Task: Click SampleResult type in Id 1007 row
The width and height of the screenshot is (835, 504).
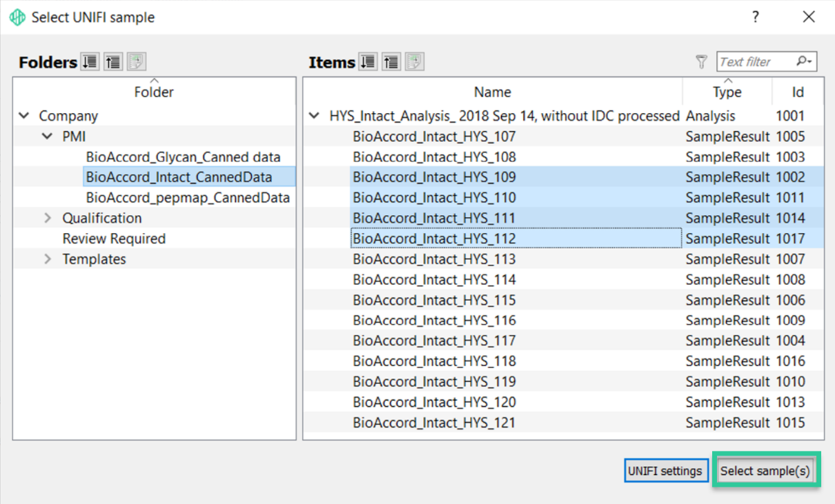Action: coord(727,259)
